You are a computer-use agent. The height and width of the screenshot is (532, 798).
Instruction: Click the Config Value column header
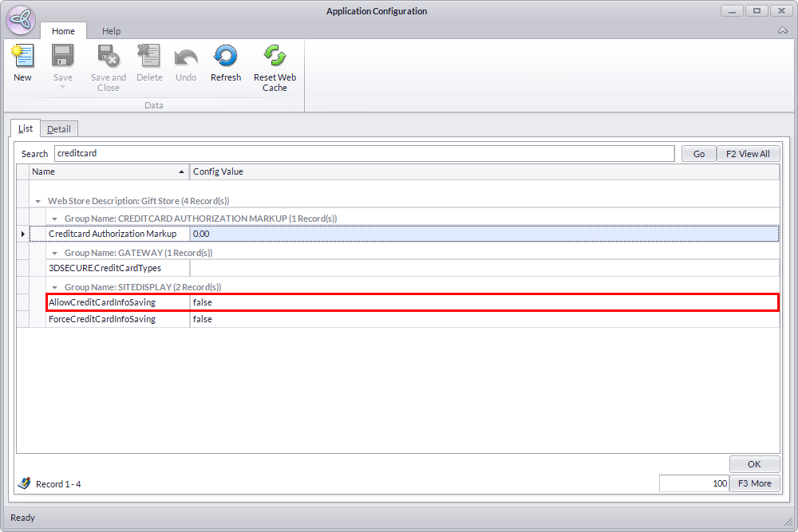pyautogui.click(x=484, y=172)
